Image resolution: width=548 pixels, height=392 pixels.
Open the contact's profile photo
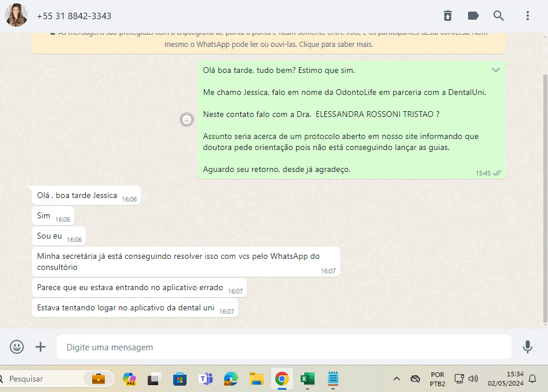coord(16,16)
